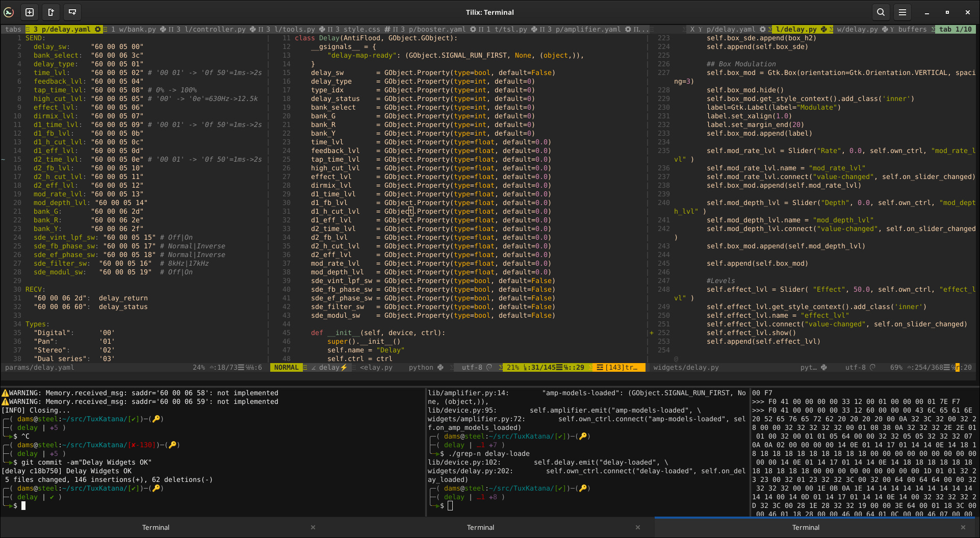Select the middle Terminal tab

click(480, 527)
